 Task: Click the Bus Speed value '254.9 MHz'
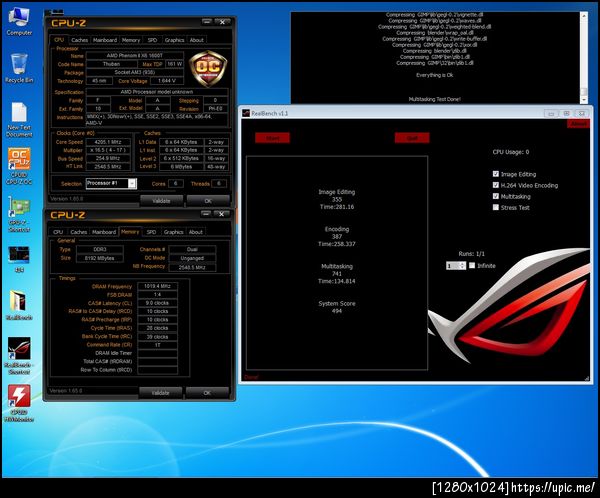click(108, 158)
